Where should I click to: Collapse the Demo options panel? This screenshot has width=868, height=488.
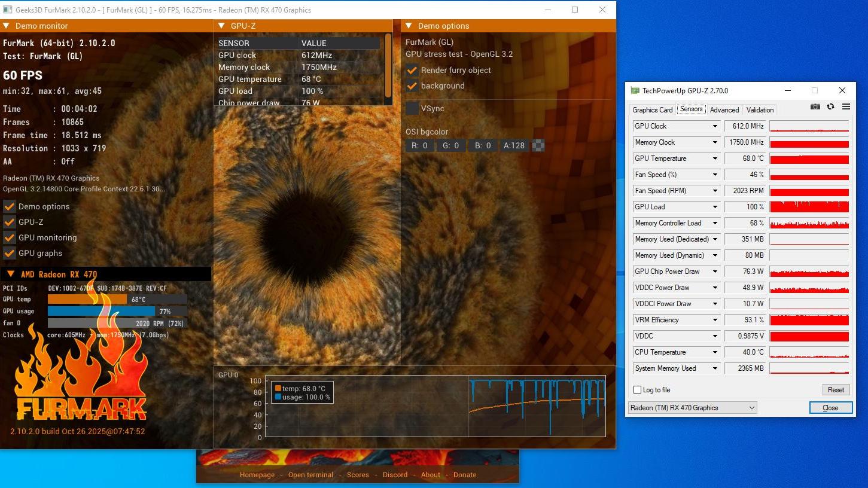pyautogui.click(x=409, y=26)
